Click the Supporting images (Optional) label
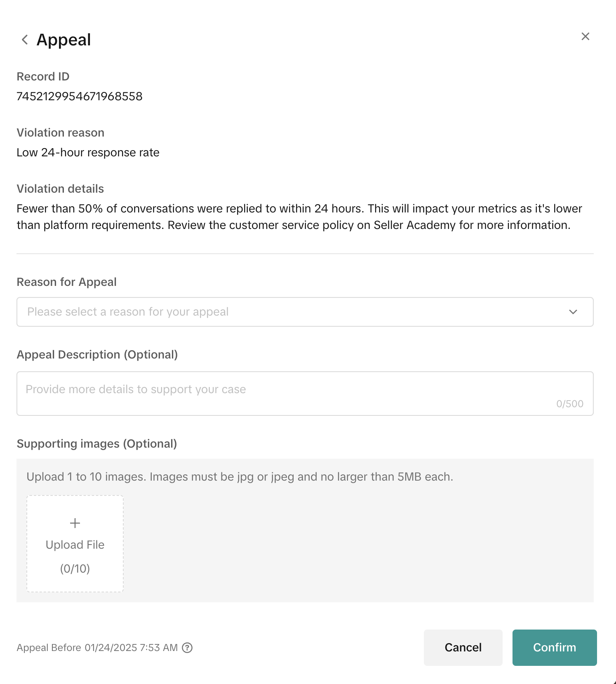This screenshot has height=684, width=616. click(x=96, y=444)
